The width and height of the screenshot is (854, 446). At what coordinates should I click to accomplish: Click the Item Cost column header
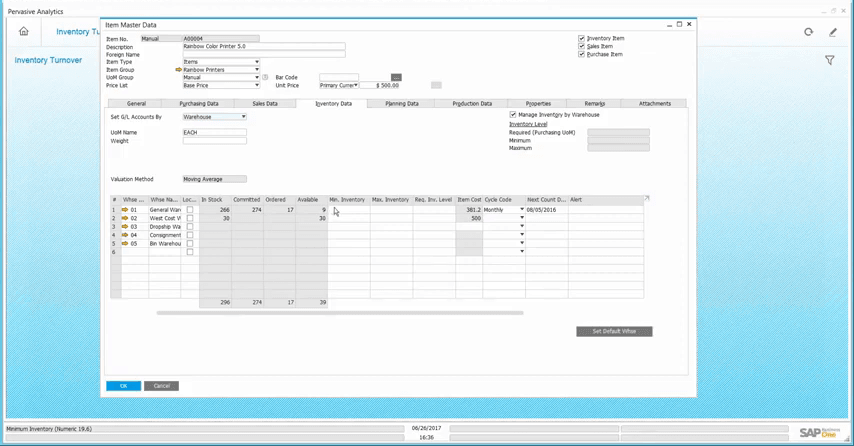coord(469,200)
